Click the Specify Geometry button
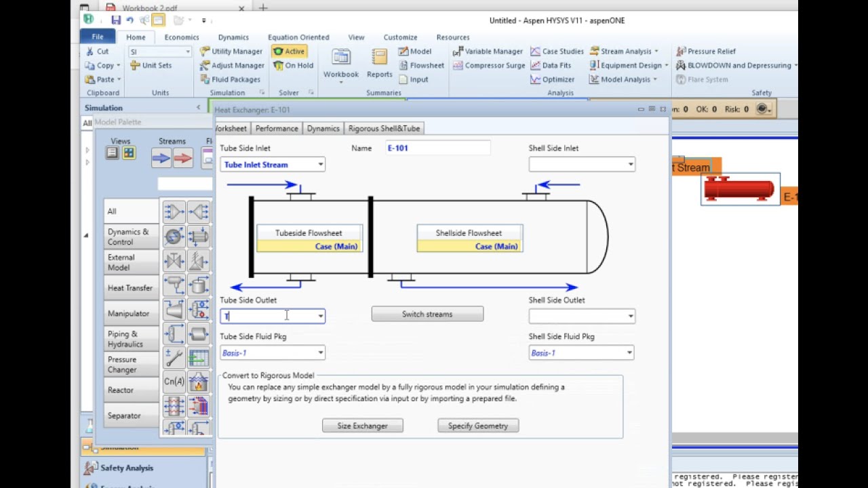Image resolution: width=868 pixels, height=488 pixels. click(x=478, y=426)
